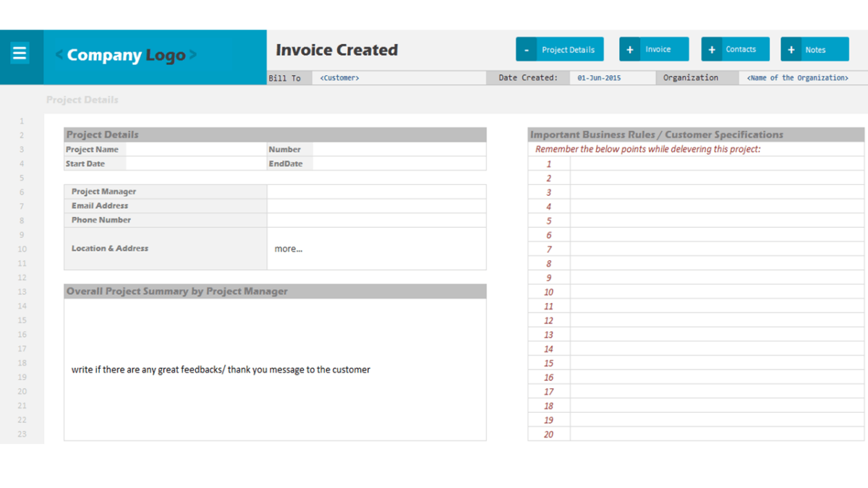
Task: Click the 01-Jun-2015 date cell
Action: 611,77
